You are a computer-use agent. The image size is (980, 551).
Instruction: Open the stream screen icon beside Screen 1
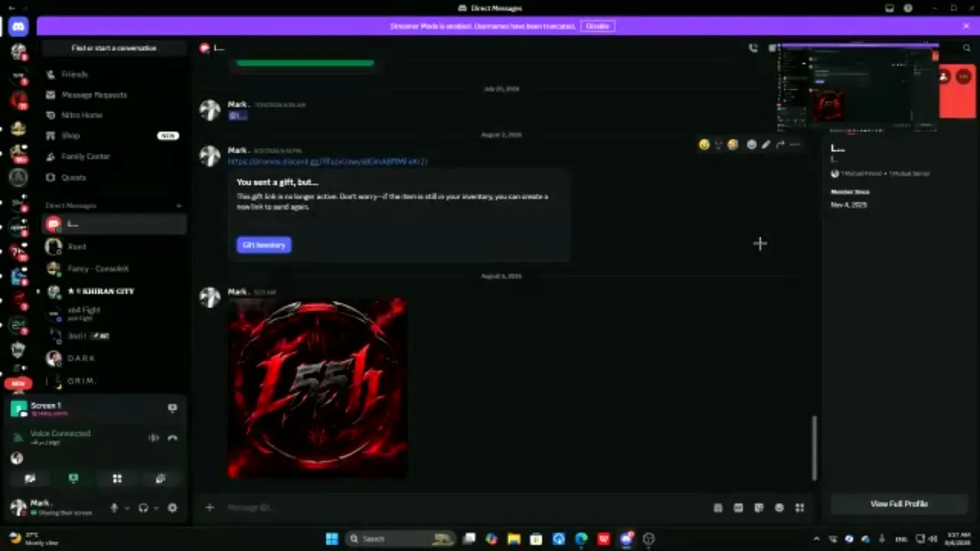(x=172, y=408)
